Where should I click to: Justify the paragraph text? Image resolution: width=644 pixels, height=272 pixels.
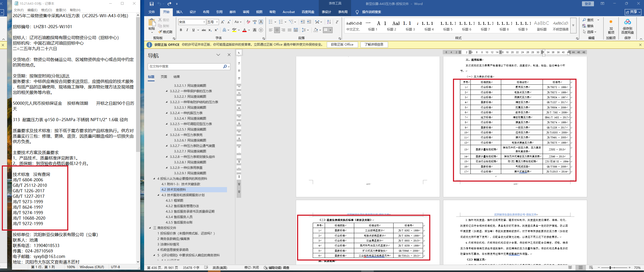(290, 30)
